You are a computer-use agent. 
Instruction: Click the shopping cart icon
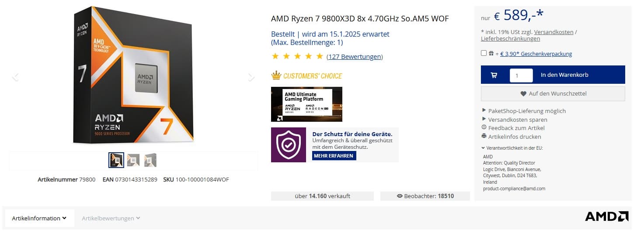[494, 75]
